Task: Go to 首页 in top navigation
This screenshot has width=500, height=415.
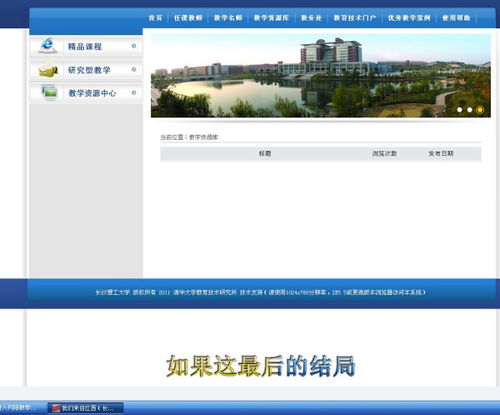Action: (155, 18)
